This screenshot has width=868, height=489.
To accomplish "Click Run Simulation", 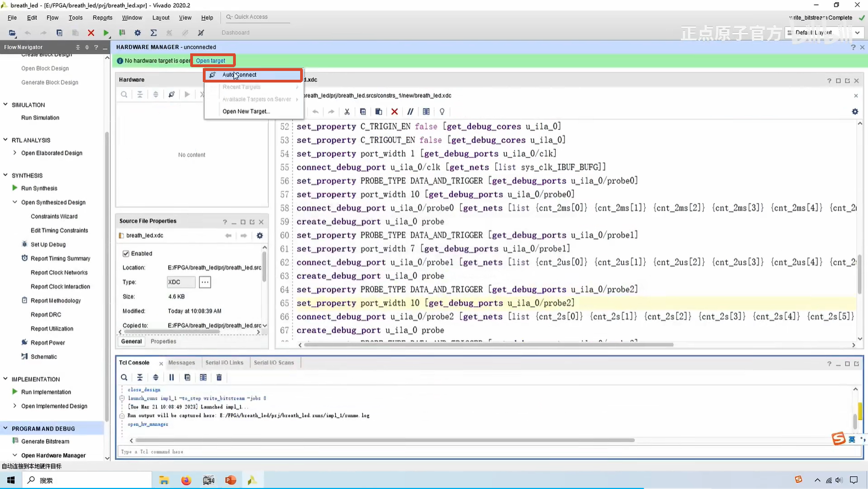I will 40,118.
